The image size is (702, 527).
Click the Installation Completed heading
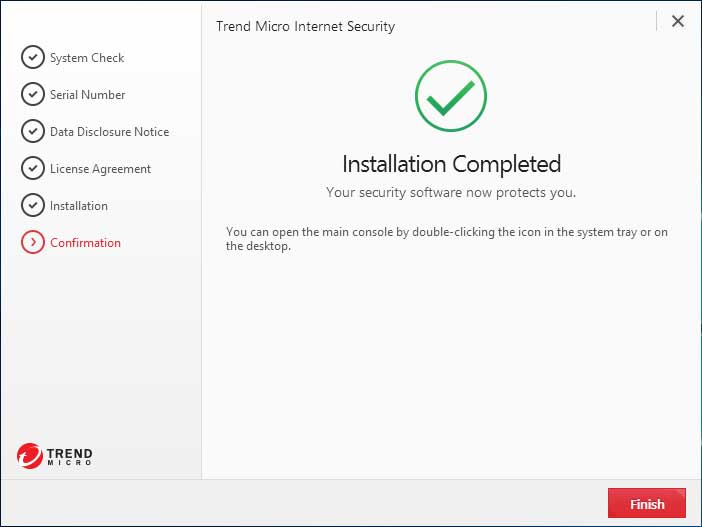(451, 164)
